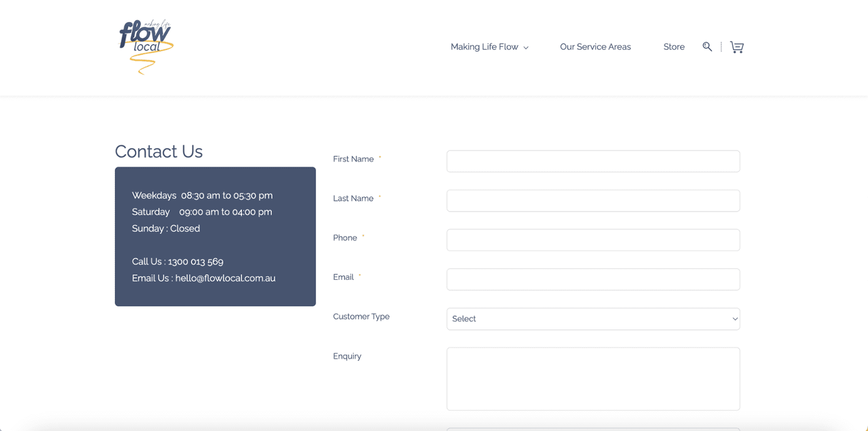Select the Phone input box
This screenshot has height=431, width=868.
click(x=593, y=240)
